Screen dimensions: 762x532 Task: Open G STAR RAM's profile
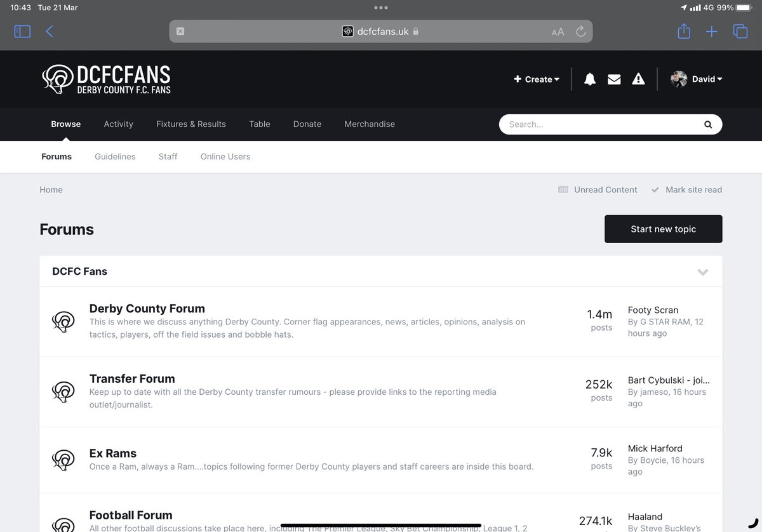[x=666, y=322]
